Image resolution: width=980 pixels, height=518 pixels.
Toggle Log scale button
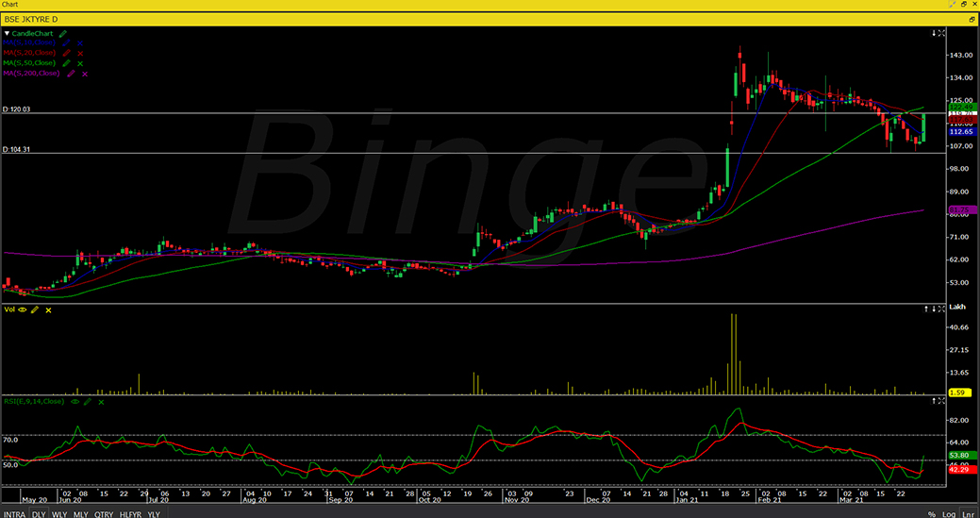click(950, 513)
